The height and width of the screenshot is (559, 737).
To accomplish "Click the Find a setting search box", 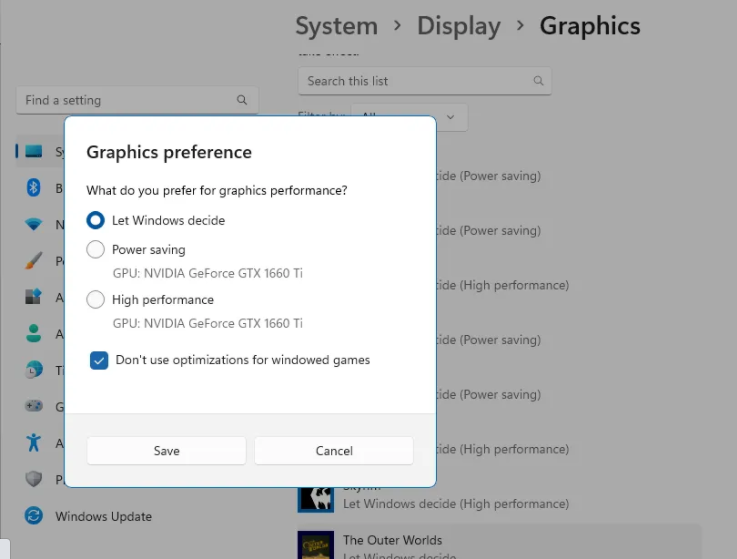I will pos(137,100).
